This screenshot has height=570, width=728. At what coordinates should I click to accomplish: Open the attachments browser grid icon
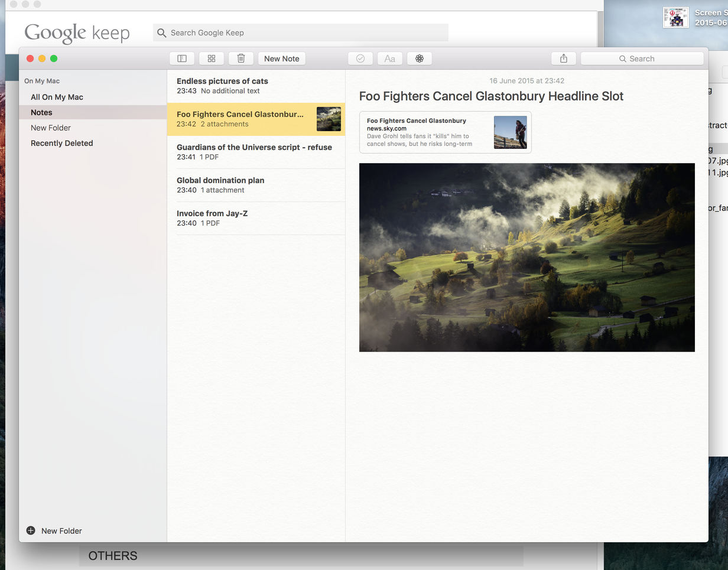pos(212,58)
